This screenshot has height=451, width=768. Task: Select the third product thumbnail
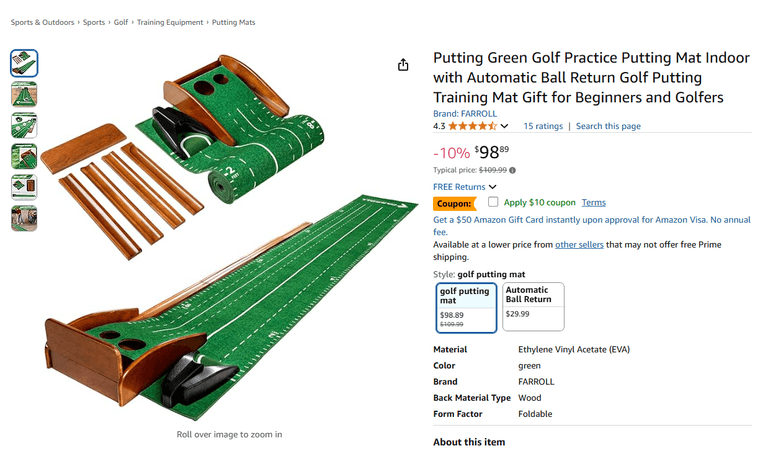[24, 125]
